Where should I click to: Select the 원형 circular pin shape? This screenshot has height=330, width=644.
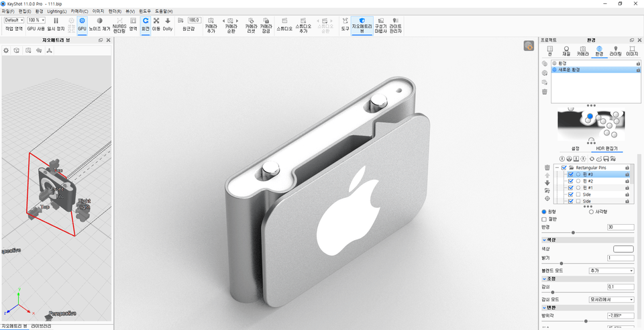pos(544,212)
